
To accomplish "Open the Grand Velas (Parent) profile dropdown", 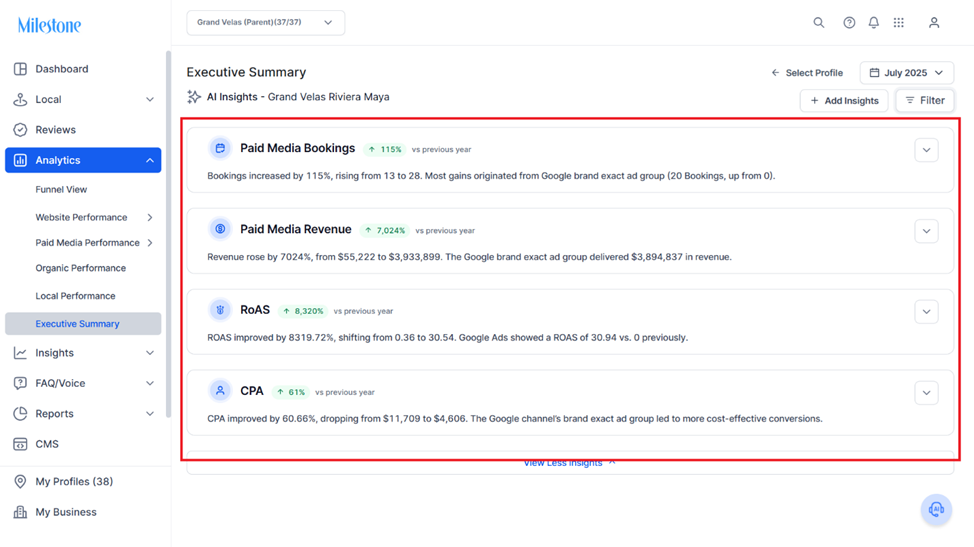I will coord(266,23).
